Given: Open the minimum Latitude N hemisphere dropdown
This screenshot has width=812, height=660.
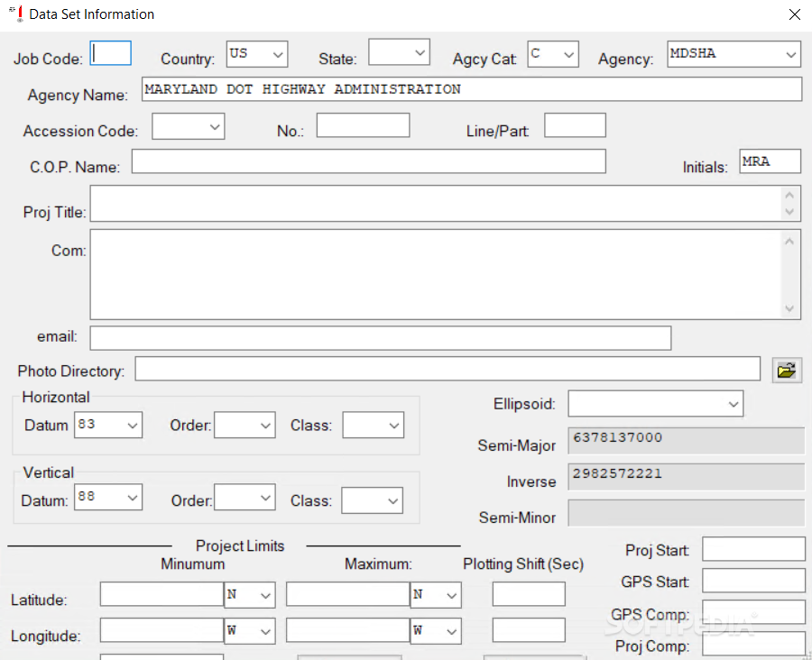Looking at the screenshot, I should tap(250, 595).
